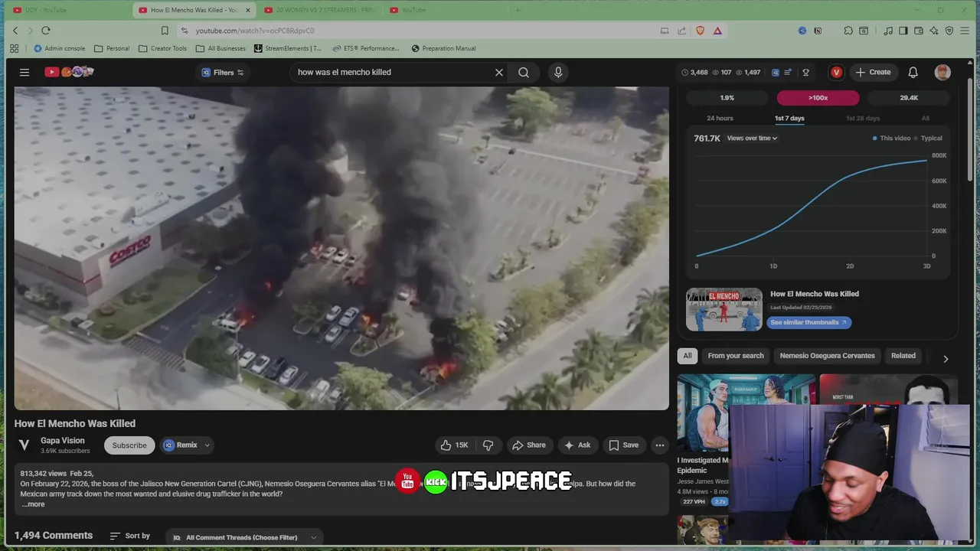Image resolution: width=980 pixels, height=551 pixels.
Task: Open the account avatar menu
Action: 942,72
